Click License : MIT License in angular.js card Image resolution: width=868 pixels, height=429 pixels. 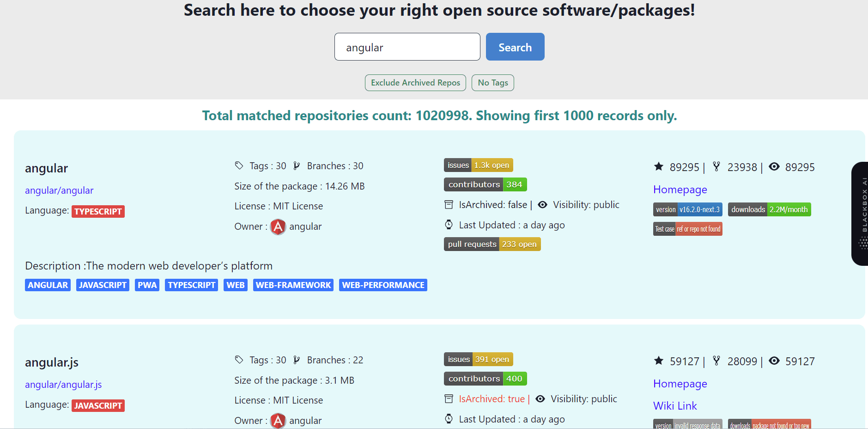tap(279, 400)
